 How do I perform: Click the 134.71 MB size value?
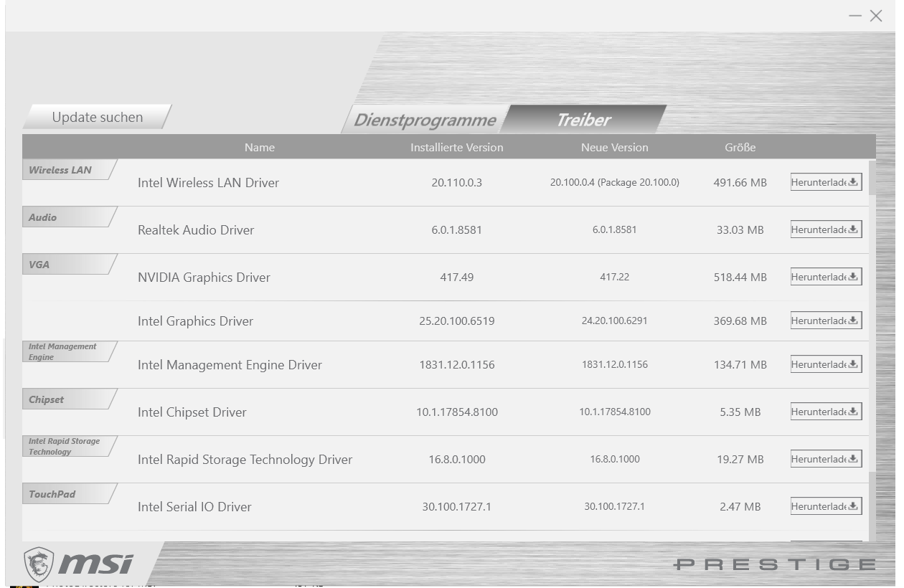(x=740, y=365)
